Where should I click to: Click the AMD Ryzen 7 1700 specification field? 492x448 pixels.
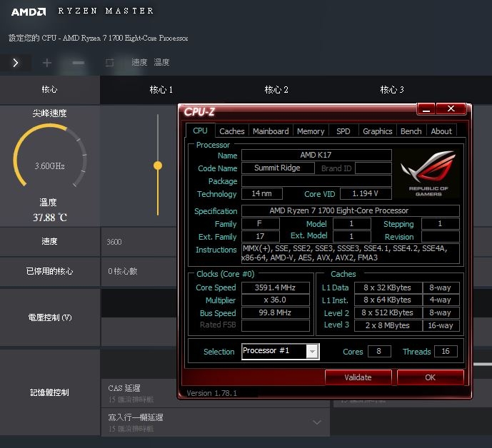tap(350, 210)
